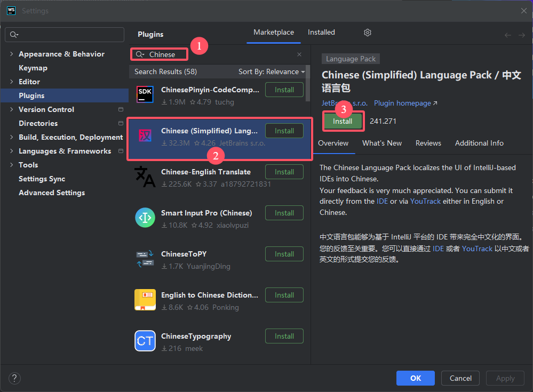533x392 pixels.
Task: Open help with the question mark icon
Action: coord(14,378)
